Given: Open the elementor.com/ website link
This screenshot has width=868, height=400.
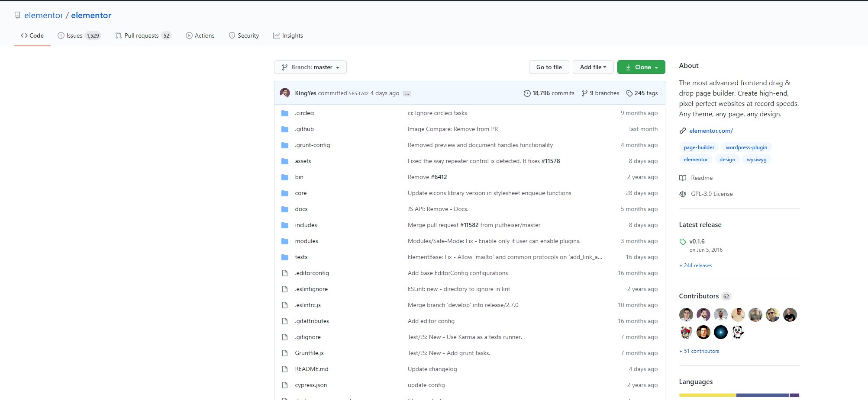Looking at the screenshot, I should coord(711,131).
